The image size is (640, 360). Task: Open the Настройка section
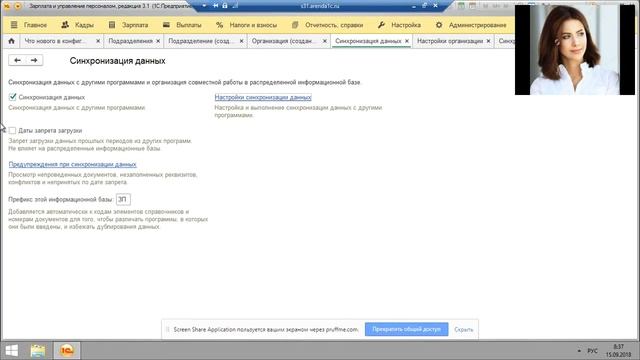point(399,25)
